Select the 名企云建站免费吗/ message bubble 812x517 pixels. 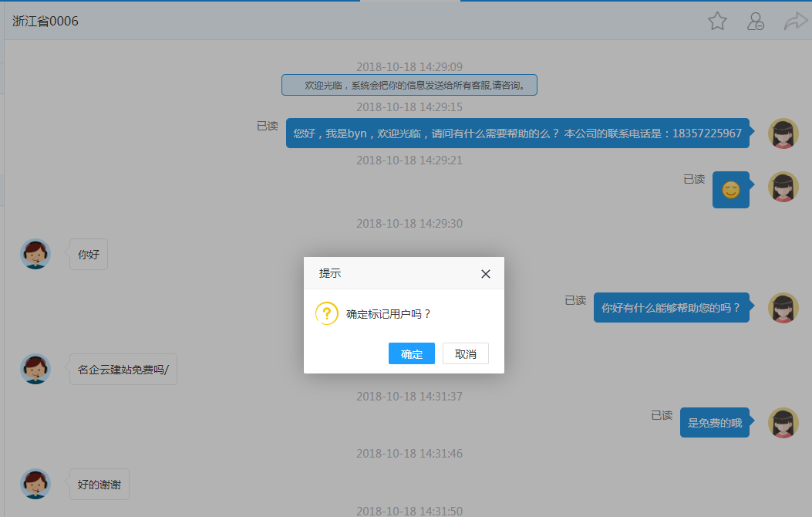pos(123,369)
